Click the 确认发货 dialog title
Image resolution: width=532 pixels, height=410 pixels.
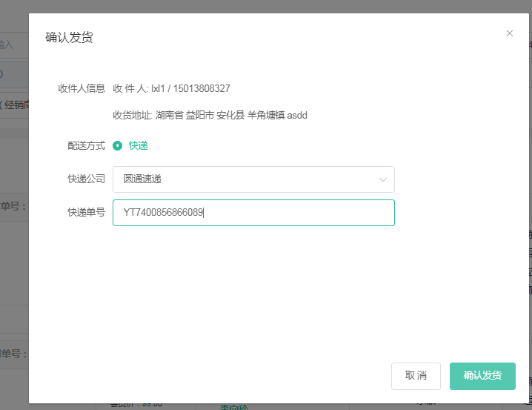(x=69, y=37)
